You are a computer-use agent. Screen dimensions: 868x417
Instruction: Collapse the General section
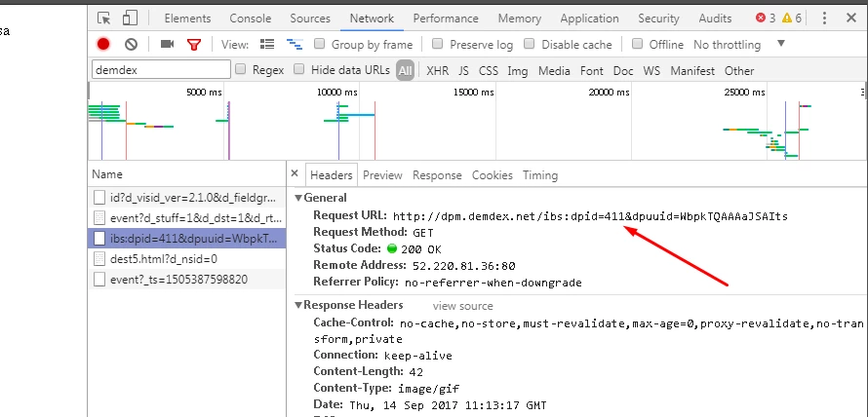click(x=299, y=198)
